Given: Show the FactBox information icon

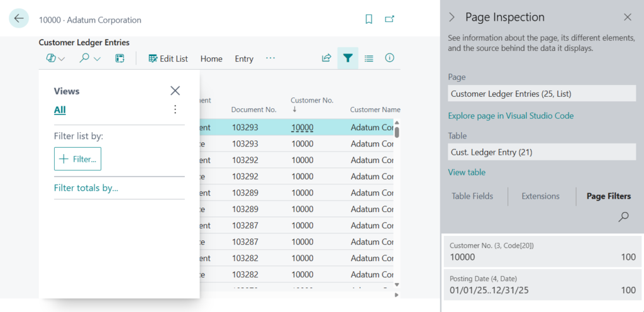Looking at the screenshot, I should click(390, 58).
